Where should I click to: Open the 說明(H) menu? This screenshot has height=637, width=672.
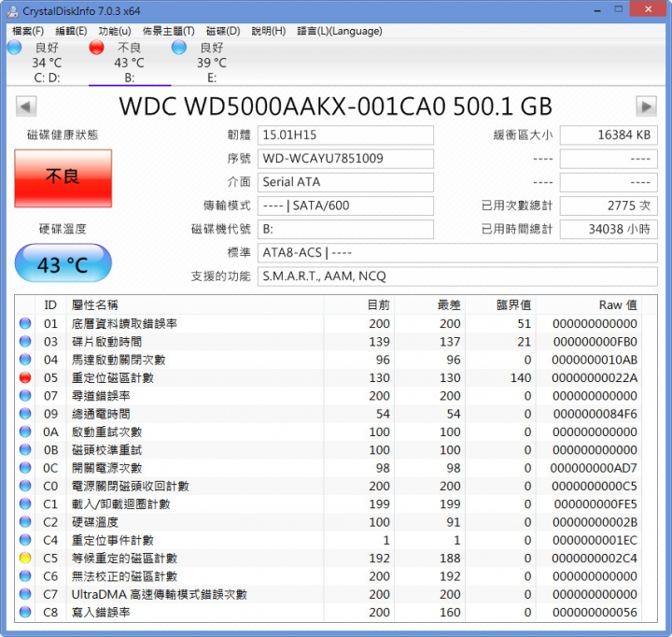(x=268, y=31)
